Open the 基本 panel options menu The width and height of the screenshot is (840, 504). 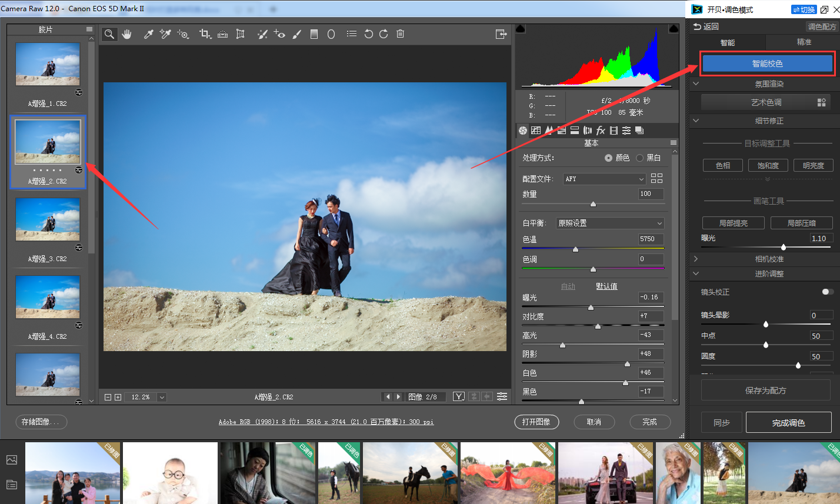[674, 143]
